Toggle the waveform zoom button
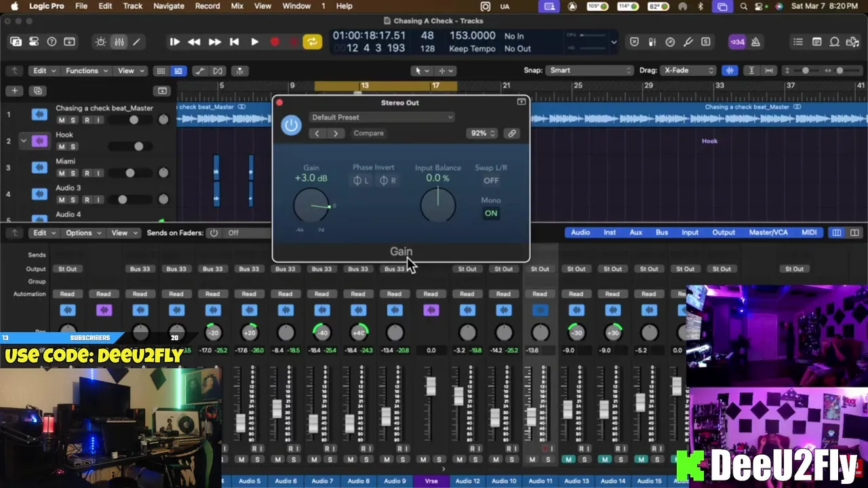 (730, 70)
